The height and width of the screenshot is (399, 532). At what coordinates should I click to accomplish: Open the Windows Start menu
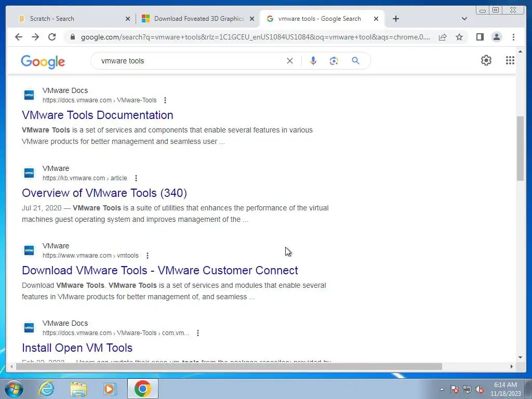[x=14, y=389]
